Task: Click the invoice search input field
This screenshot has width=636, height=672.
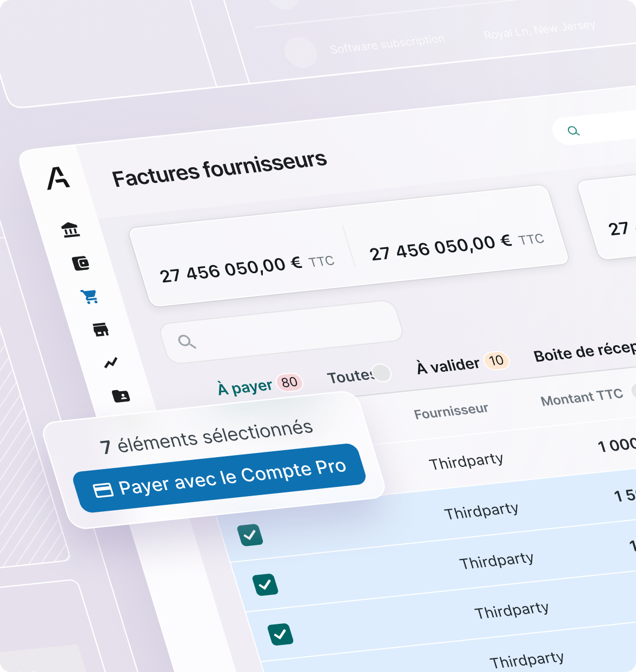Action: [x=281, y=332]
